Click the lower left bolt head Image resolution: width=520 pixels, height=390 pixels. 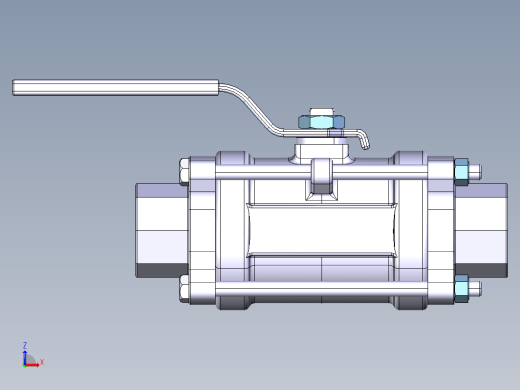pos(184,289)
